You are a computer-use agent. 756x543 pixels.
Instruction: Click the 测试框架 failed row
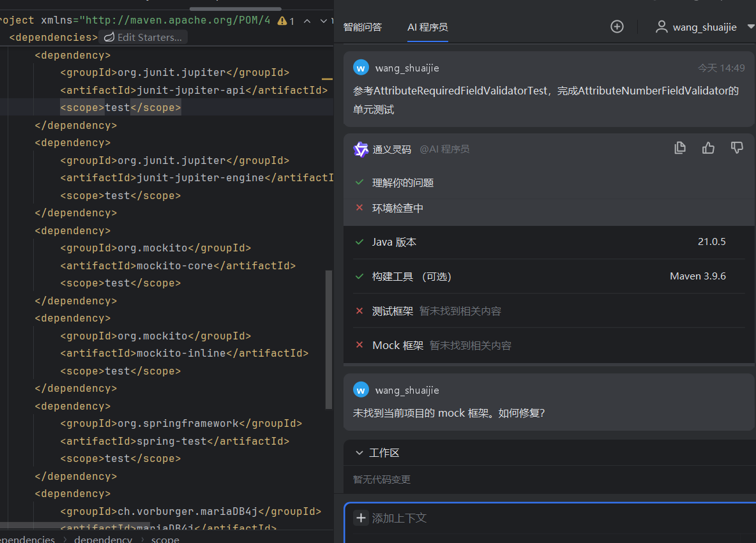coord(548,311)
